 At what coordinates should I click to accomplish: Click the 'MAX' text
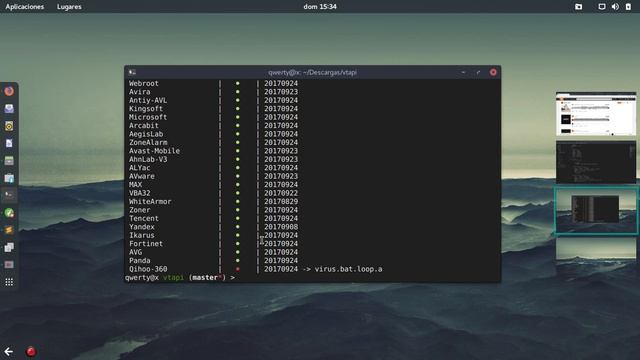[136, 184]
